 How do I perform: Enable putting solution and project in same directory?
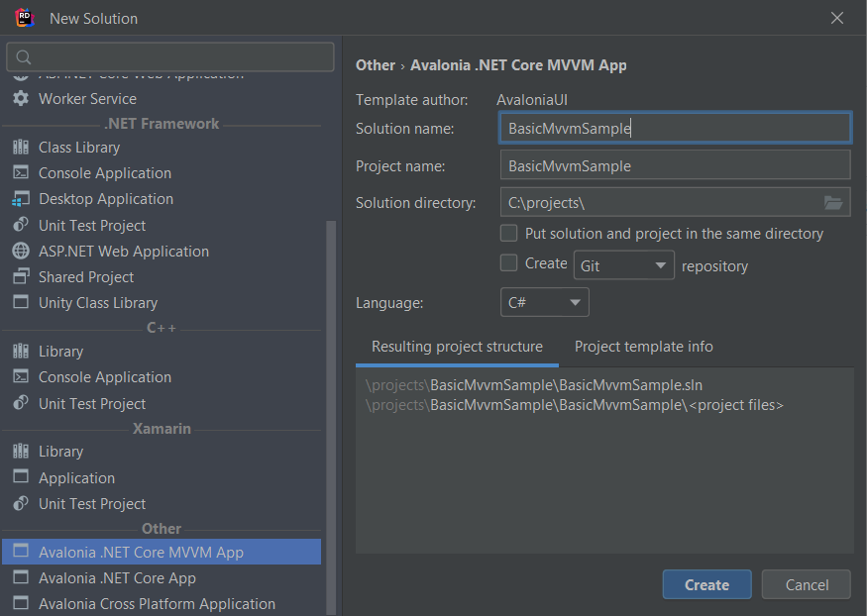[x=508, y=233]
